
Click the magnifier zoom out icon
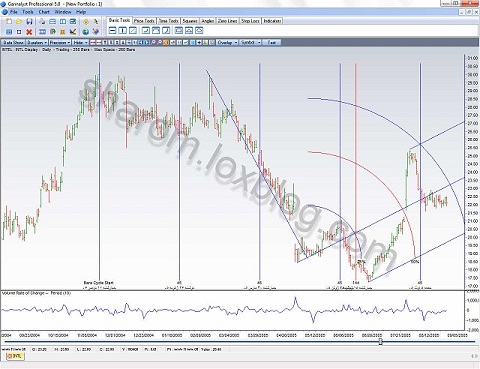click(x=160, y=42)
